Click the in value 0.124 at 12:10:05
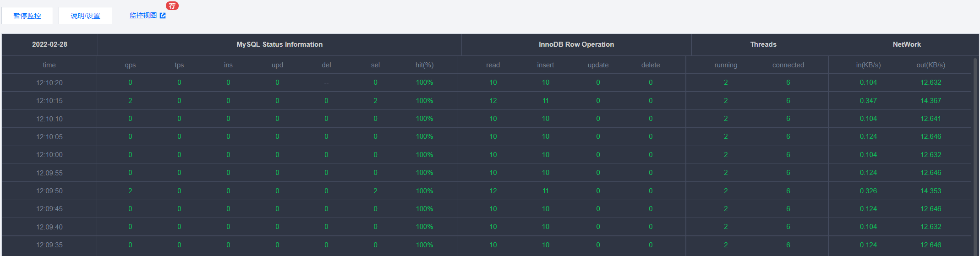 [868, 136]
